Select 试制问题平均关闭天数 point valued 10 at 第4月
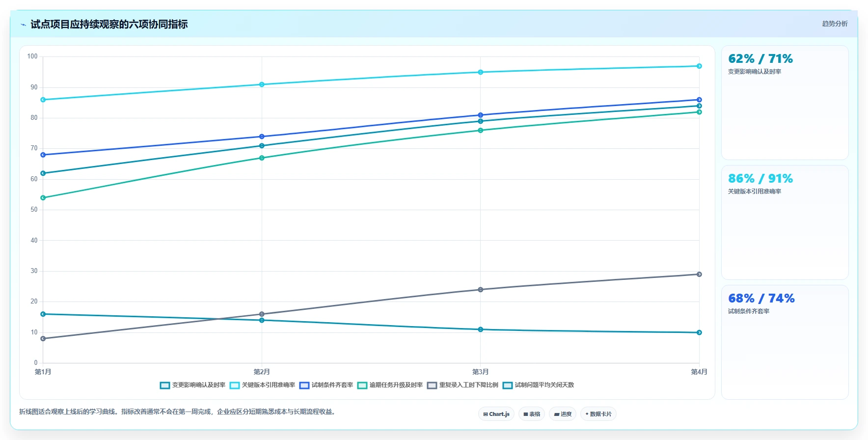This screenshot has height=440, width=868. coord(699,332)
